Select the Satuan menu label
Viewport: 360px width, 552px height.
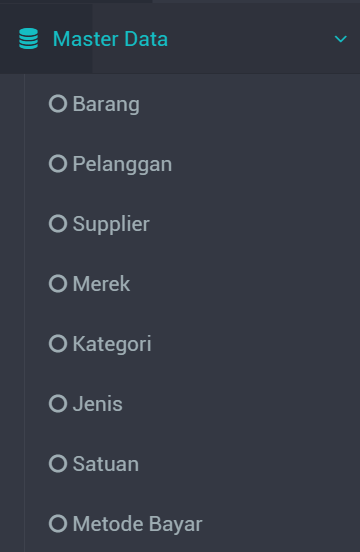(x=106, y=464)
